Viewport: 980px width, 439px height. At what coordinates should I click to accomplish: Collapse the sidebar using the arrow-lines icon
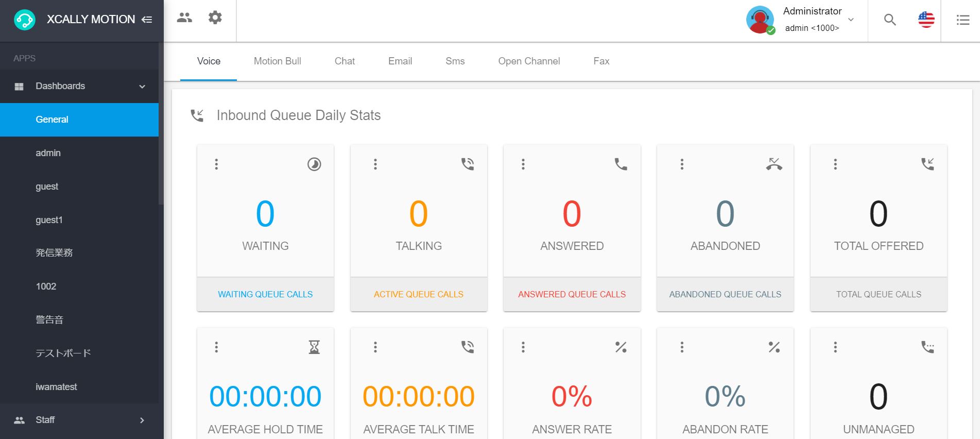(147, 20)
